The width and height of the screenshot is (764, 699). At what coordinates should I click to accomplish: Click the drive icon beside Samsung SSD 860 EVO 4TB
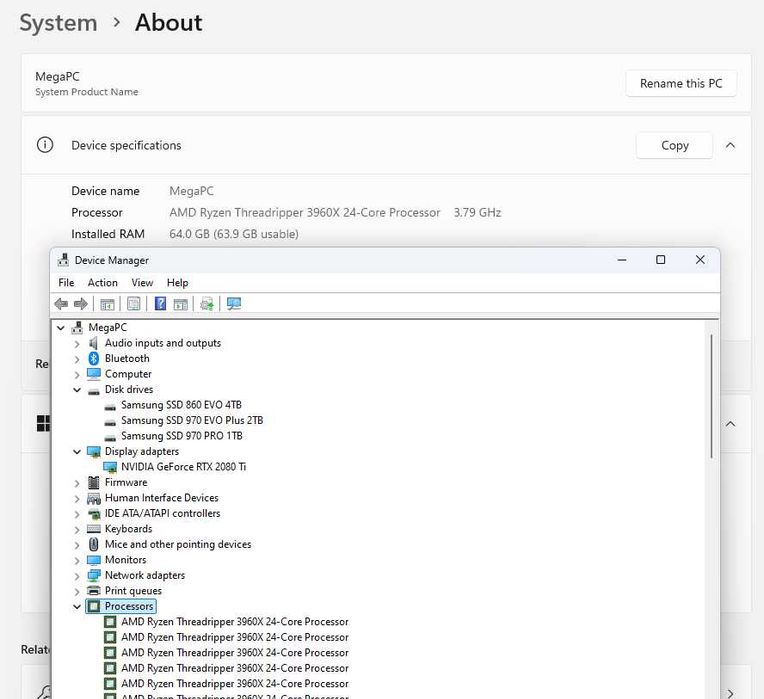pos(110,406)
